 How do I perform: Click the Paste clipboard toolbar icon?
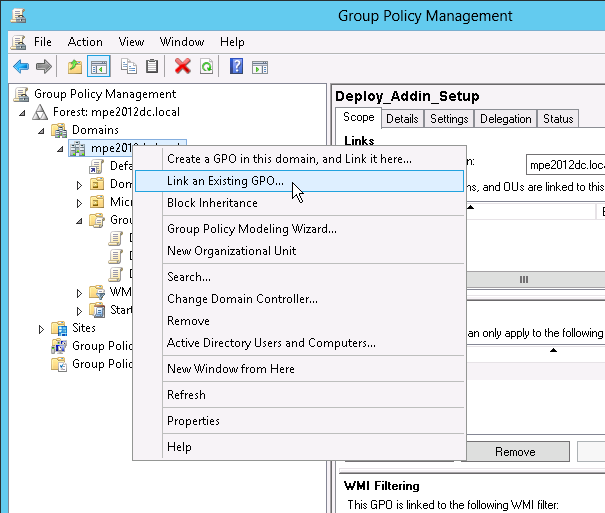[152, 67]
